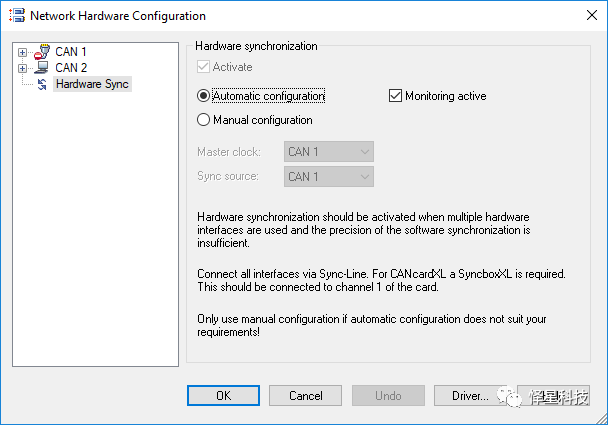Select the Hardware Sync tree item
This screenshot has width=608, height=425.
[92, 84]
